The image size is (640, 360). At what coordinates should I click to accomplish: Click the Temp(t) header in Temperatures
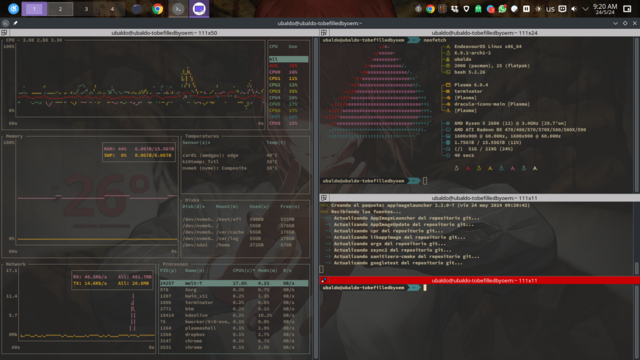coord(276,142)
